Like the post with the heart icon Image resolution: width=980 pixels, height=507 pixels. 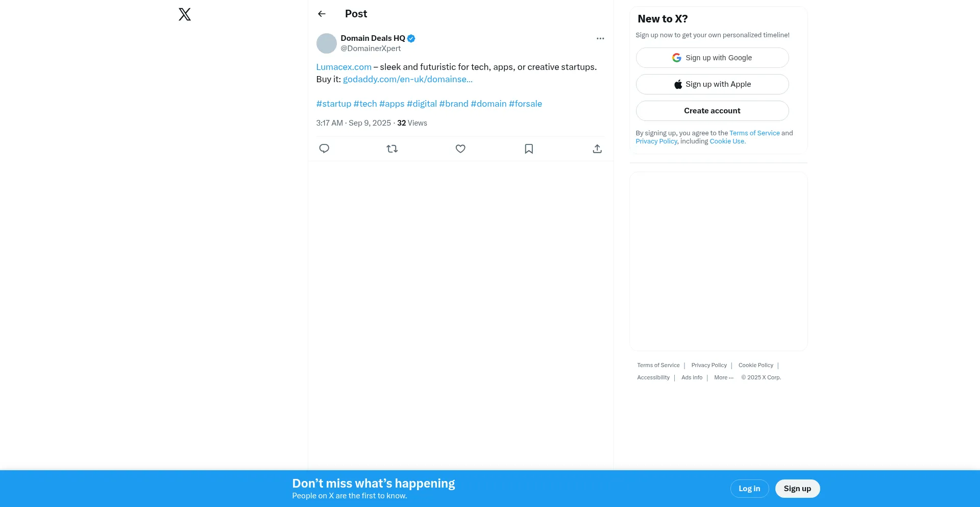click(460, 149)
